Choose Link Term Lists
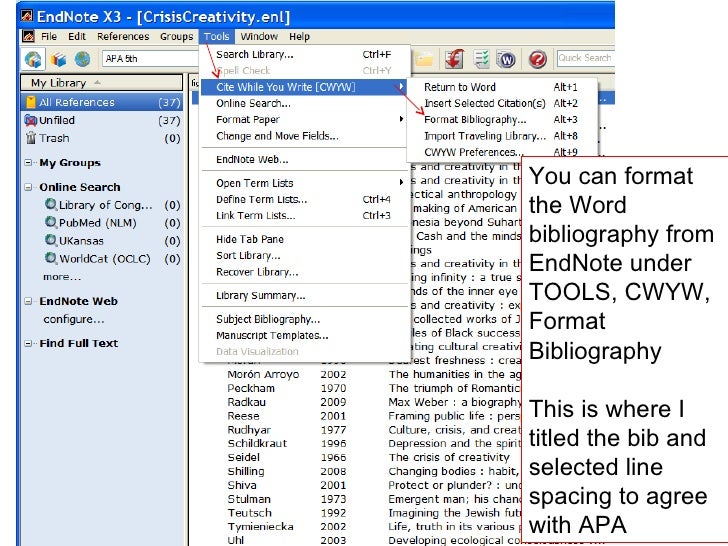The image size is (728, 546). (x=303, y=215)
